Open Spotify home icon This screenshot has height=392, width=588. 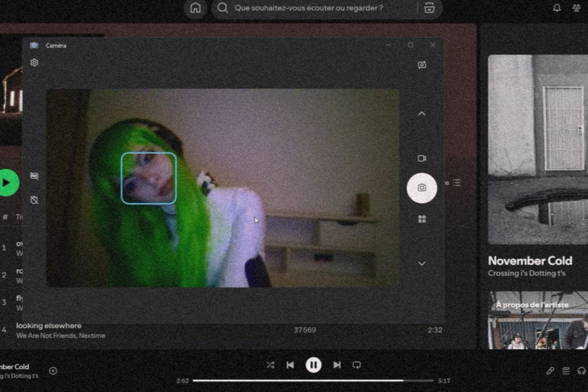(x=195, y=8)
